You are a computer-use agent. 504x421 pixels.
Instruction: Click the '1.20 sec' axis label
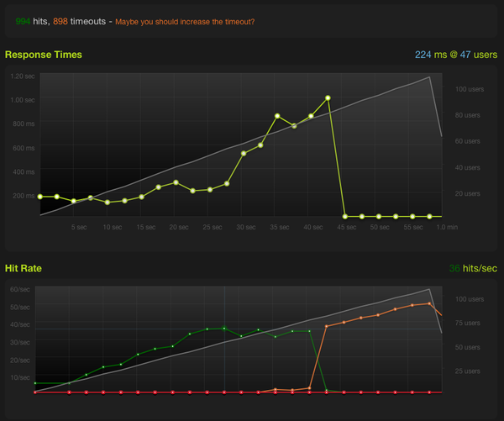[23, 76]
